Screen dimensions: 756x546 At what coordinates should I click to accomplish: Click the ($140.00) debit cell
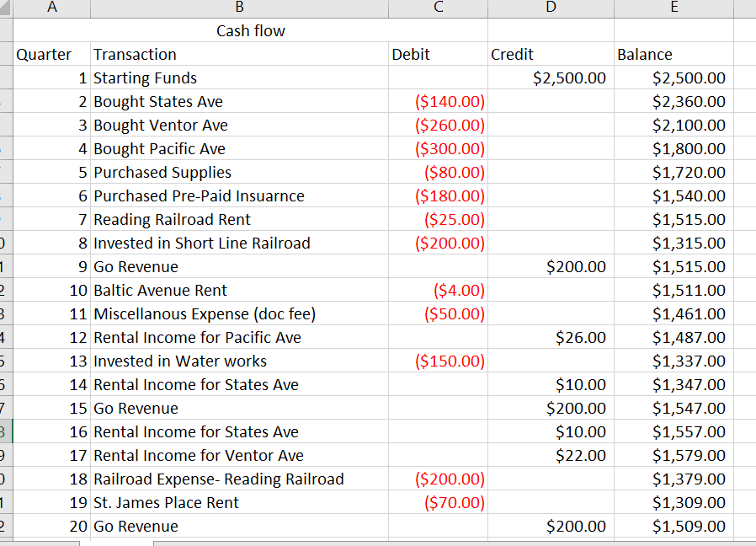point(438,101)
